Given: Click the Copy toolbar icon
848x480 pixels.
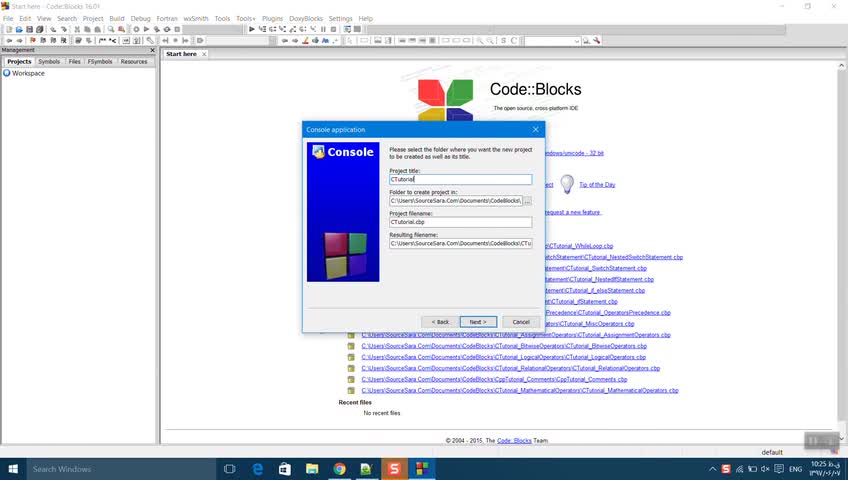Looking at the screenshot, I should [x=87, y=29].
